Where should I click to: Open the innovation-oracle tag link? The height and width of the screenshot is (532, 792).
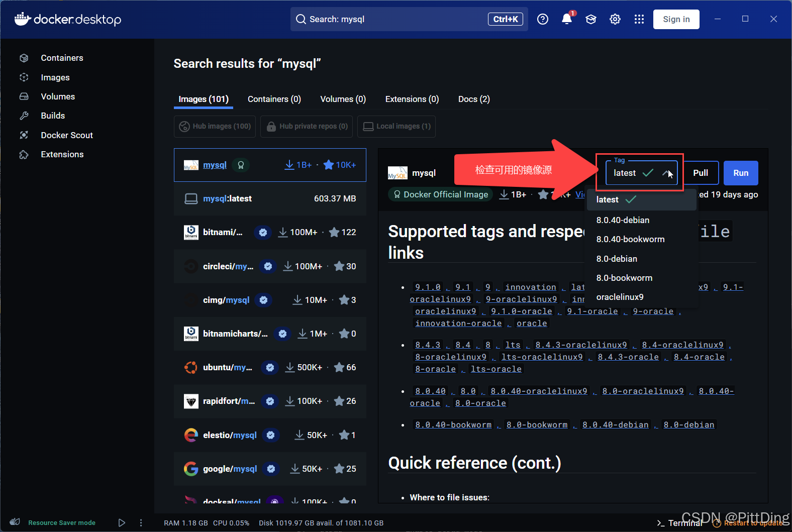458,323
